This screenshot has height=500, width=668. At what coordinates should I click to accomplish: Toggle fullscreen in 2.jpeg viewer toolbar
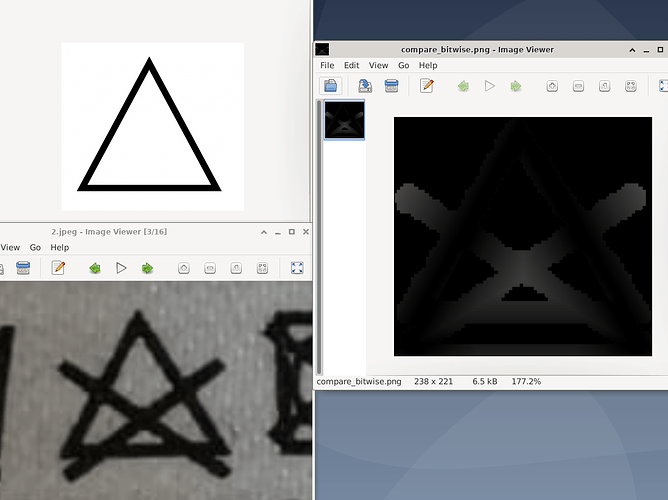click(297, 268)
